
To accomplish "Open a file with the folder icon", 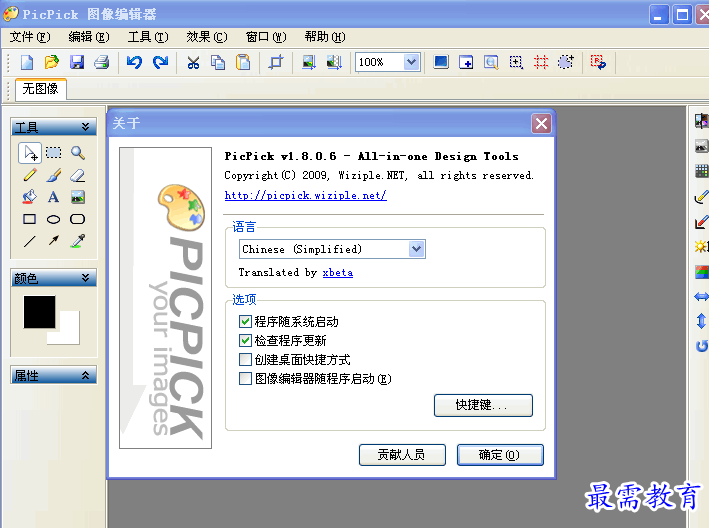I will coord(52,62).
